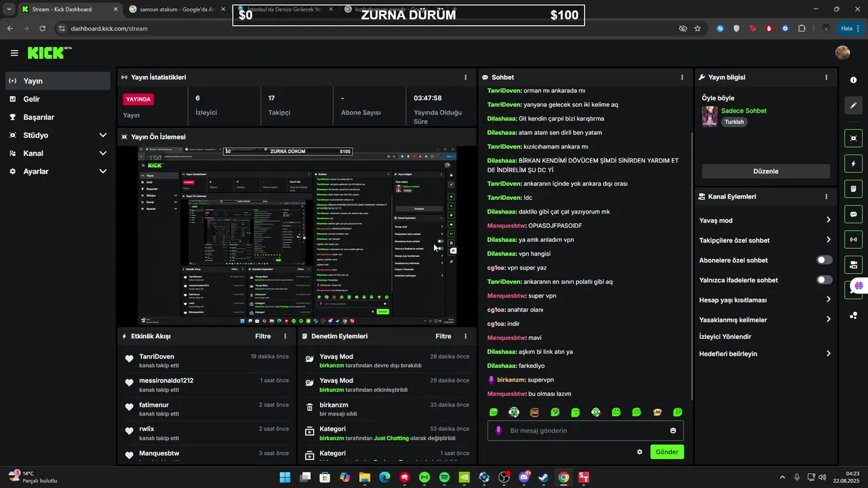The height and width of the screenshot is (488, 868).
Task: Insert the first green emote in the quick emote row
Action: (494, 412)
